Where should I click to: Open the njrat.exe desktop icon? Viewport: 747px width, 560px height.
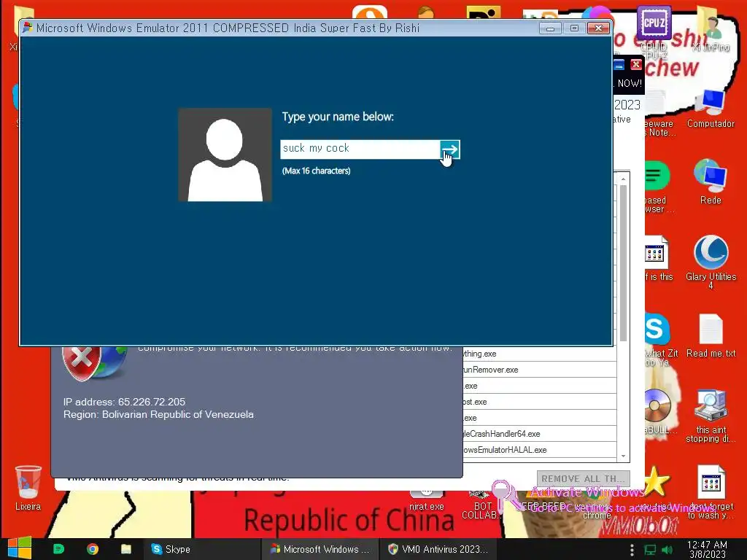tap(426, 500)
